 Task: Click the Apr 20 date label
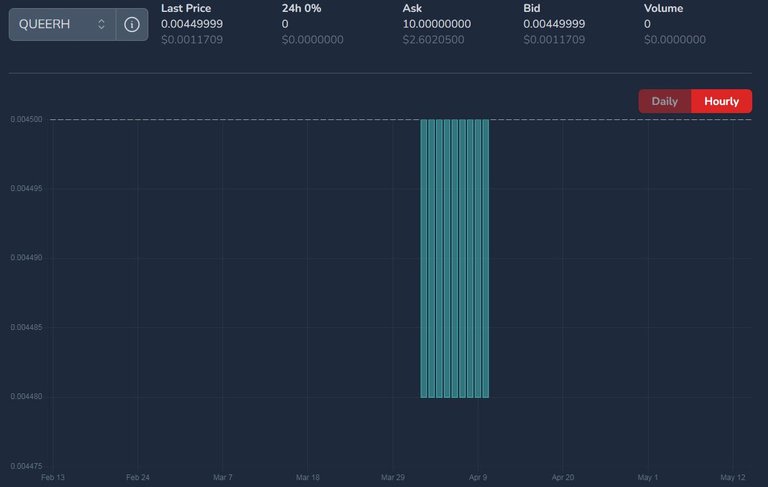click(563, 477)
